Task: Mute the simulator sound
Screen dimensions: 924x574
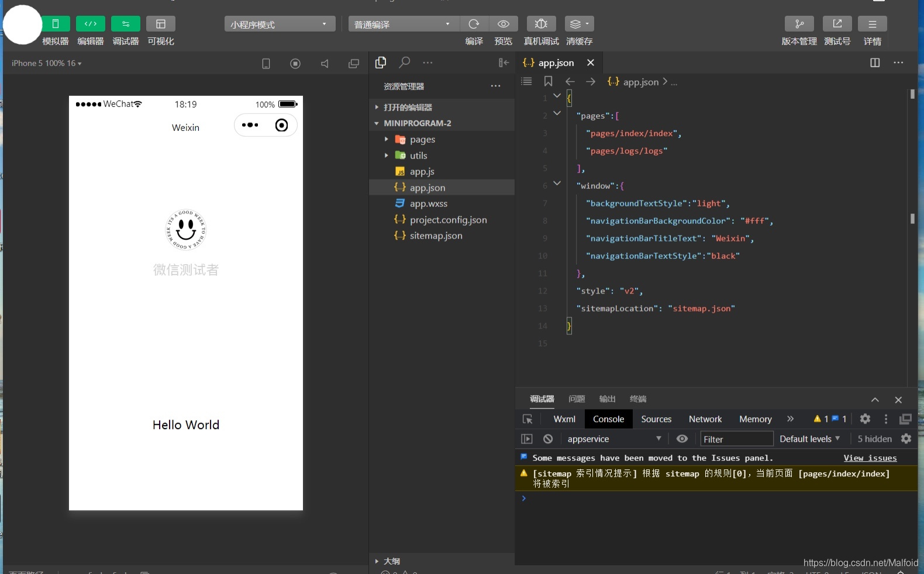Action: pos(325,64)
